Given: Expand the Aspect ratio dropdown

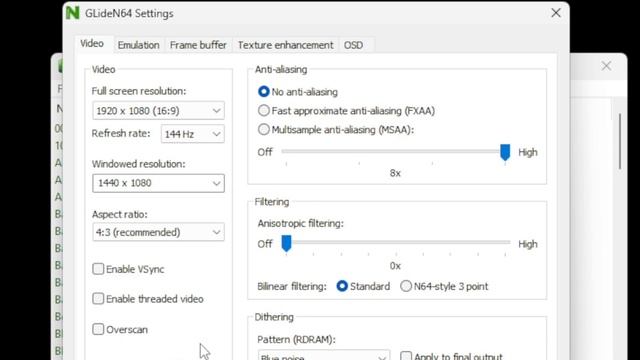Looking at the screenshot, I should click(158, 232).
